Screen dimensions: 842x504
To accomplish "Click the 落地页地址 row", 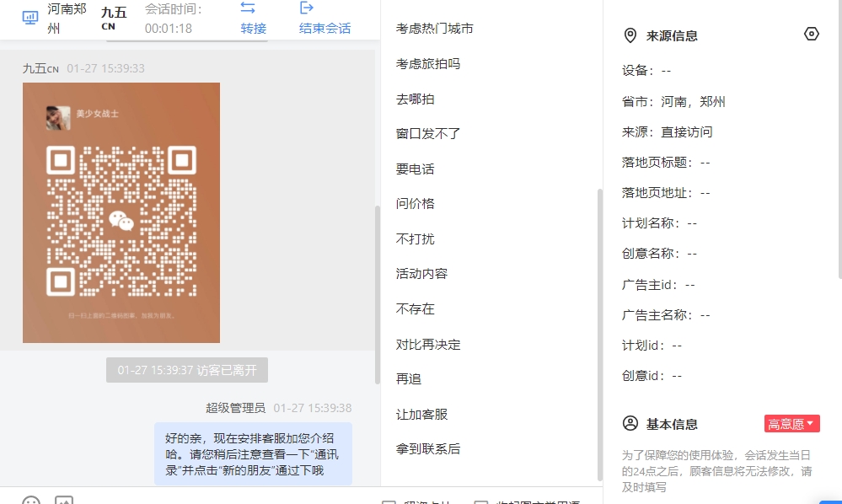I will click(x=666, y=193).
